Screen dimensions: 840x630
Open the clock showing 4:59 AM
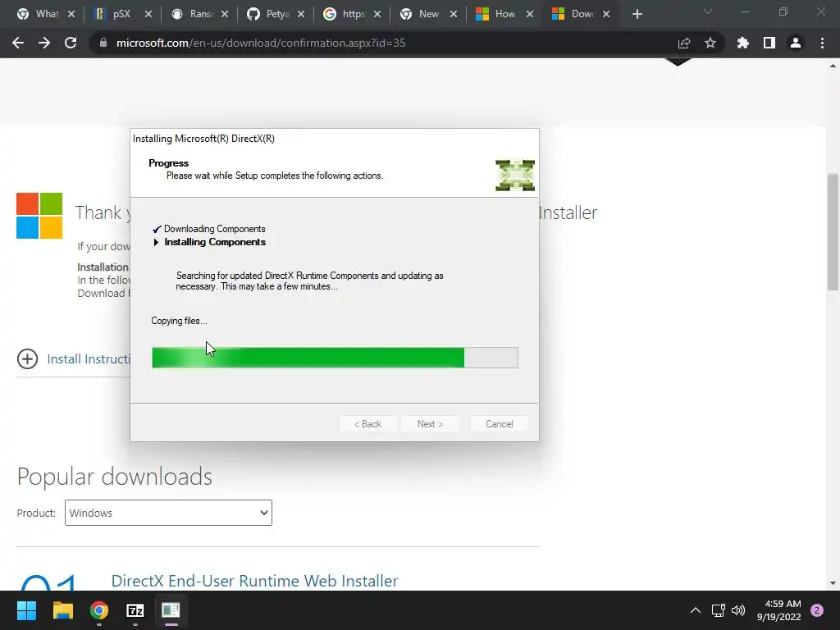pos(779,610)
